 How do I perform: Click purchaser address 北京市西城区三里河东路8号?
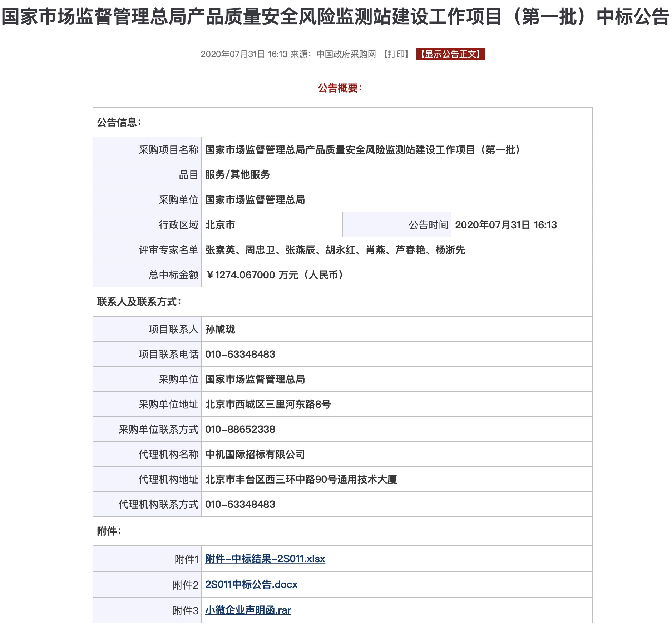coord(268,404)
